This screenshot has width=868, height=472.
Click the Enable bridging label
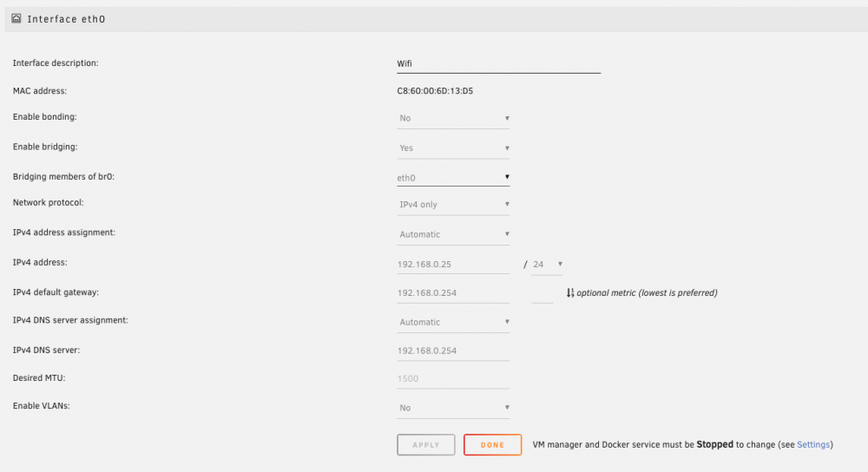click(45, 147)
